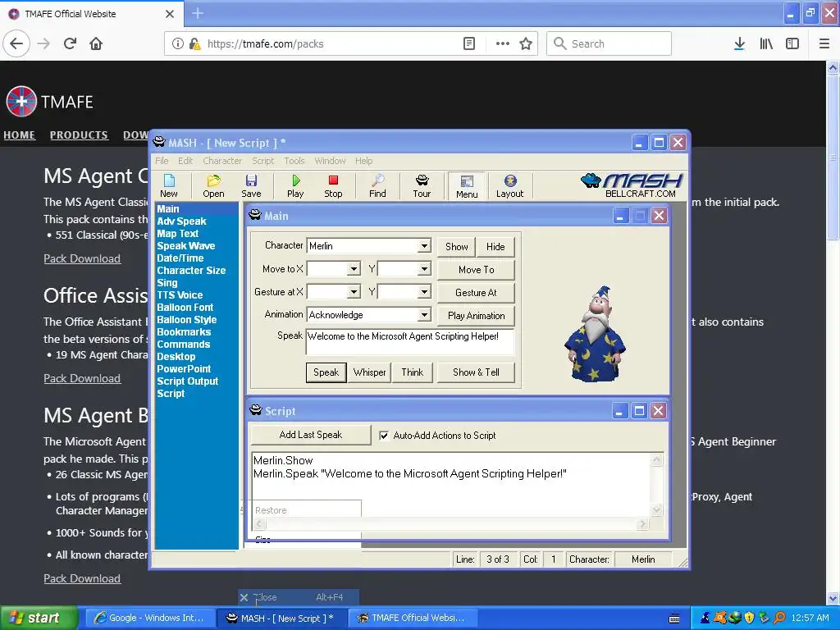Click the Add Last Speak button
840x630 pixels.
click(311, 435)
